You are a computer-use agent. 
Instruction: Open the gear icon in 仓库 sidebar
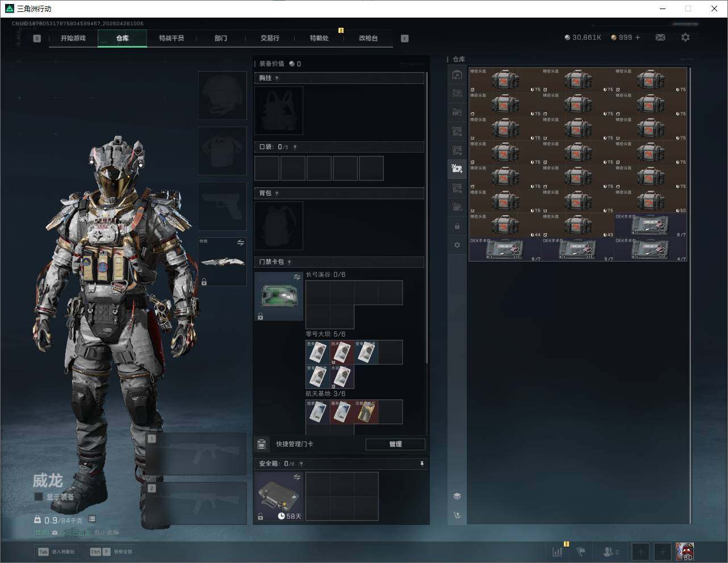coord(457,245)
